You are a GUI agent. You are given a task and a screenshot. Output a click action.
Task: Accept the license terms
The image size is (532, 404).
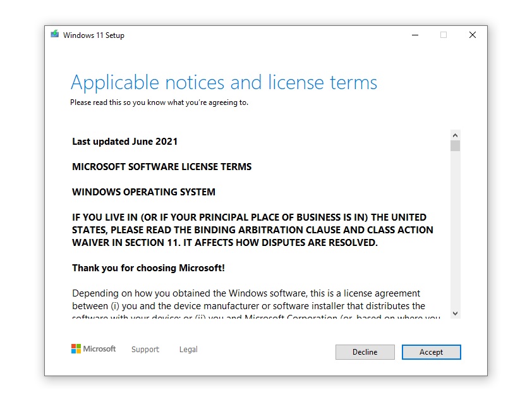pyautogui.click(x=432, y=352)
